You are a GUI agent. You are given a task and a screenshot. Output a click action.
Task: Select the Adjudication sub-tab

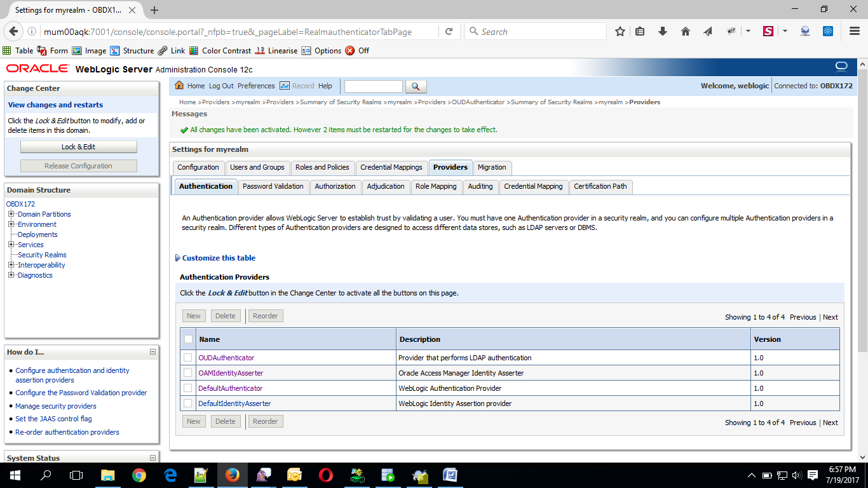click(386, 186)
